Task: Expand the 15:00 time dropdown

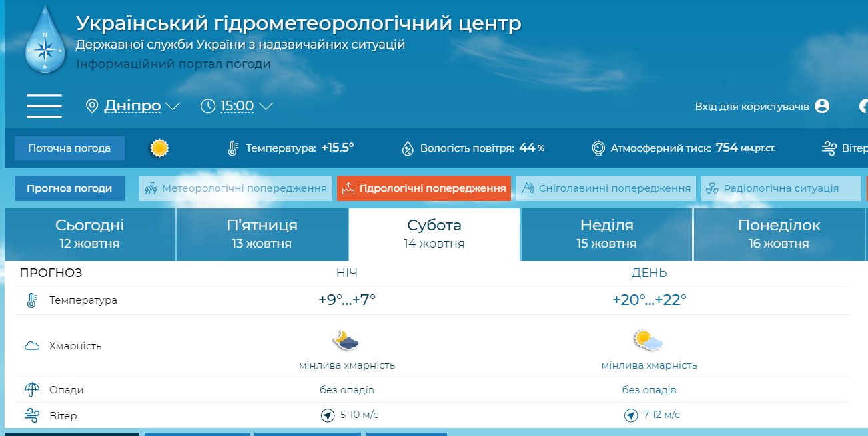Action: (x=266, y=106)
